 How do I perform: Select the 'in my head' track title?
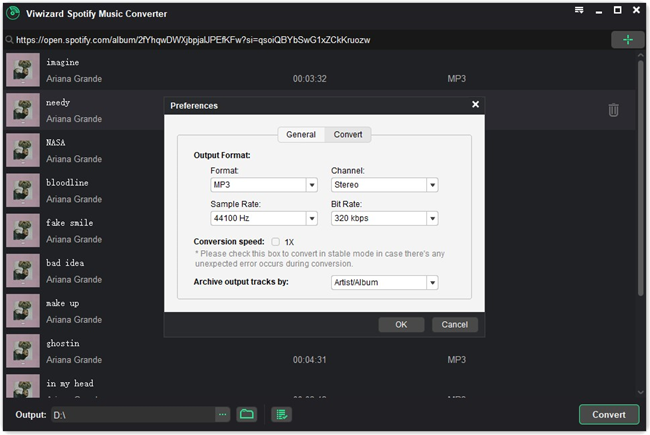(70, 384)
